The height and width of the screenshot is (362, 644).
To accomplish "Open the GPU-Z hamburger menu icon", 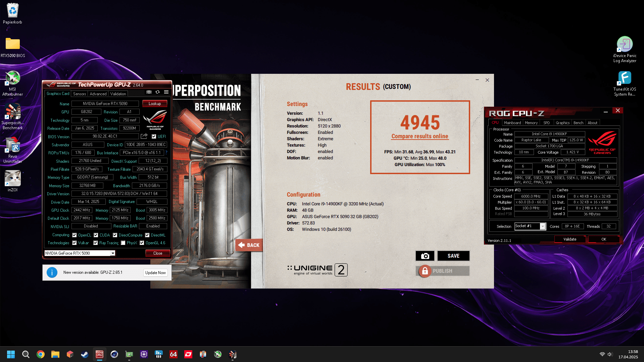I will pyautogui.click(x=166, y=92).
